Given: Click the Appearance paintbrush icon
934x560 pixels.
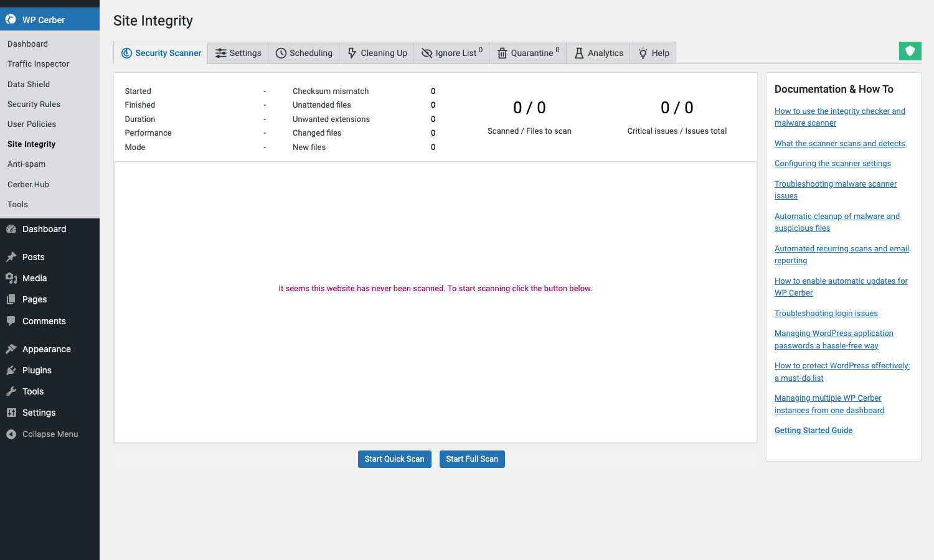Looking at the screenshot, I should click(x=11, y=349).
